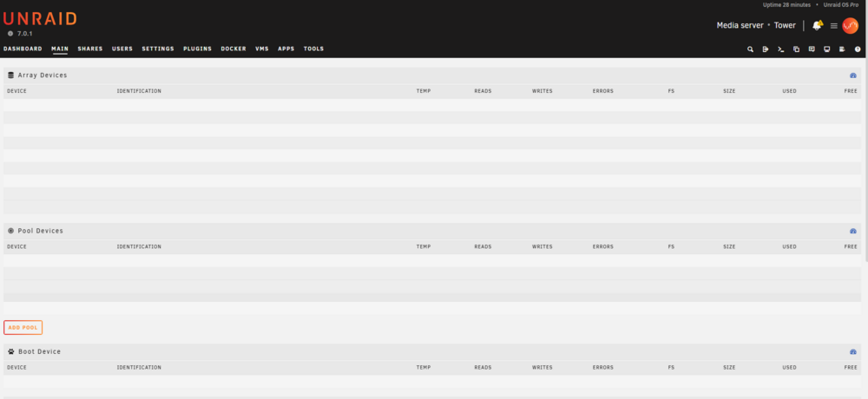868x399 pixels.
Task: Toggle the Pool Devices gauge icon
Action: [853, 231]
